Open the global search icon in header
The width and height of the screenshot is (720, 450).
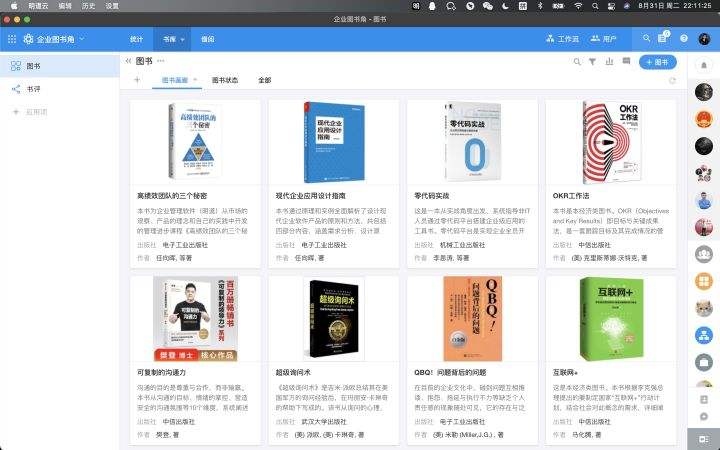(647, 39)
